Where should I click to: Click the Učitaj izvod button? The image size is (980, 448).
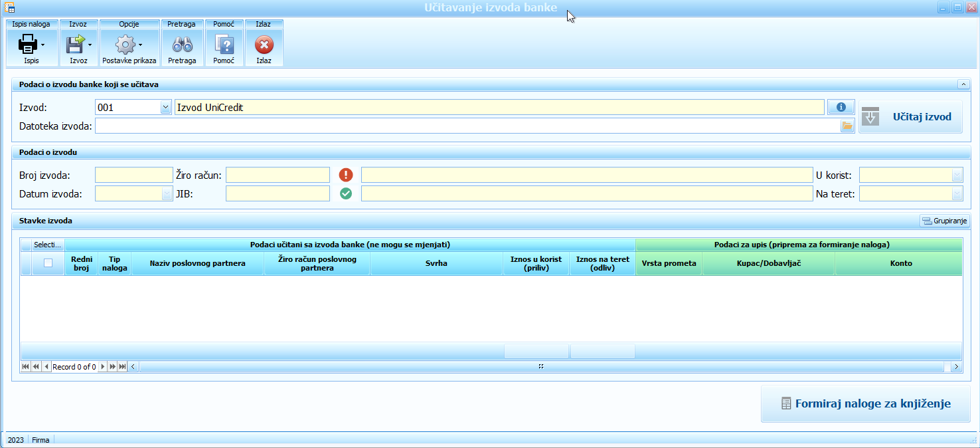pos(910,117)
